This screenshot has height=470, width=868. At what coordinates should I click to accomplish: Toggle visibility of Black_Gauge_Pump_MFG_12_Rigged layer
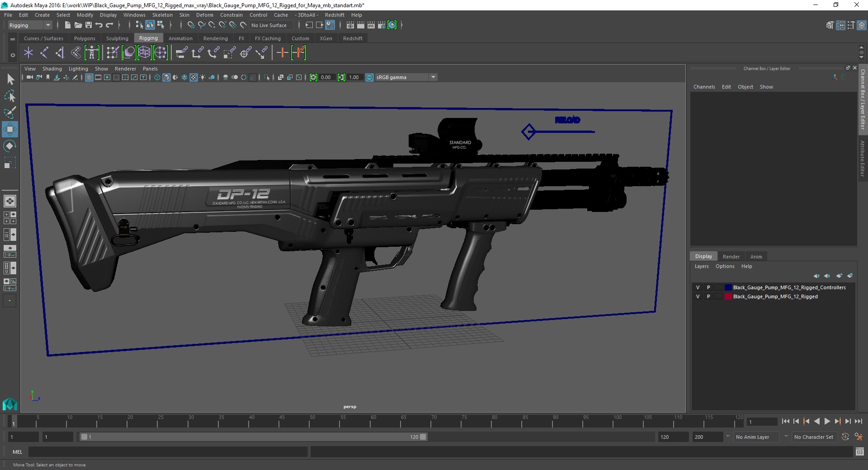[x=698, y=296]
